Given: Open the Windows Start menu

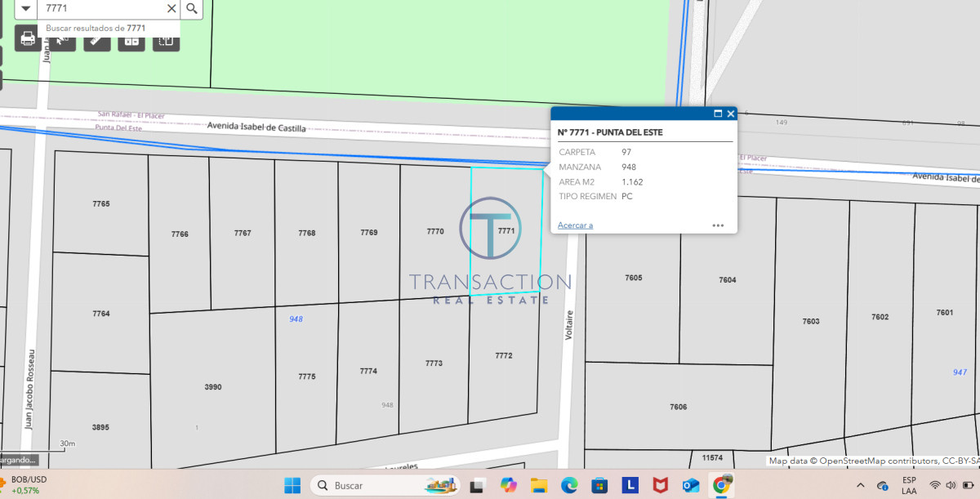Looking at the screenshot, I should (292, 485).
